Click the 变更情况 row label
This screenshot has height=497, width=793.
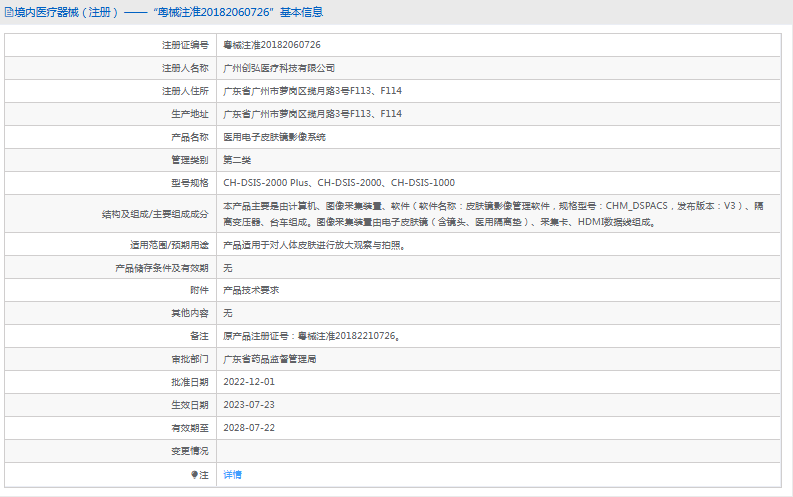point(190,451)
